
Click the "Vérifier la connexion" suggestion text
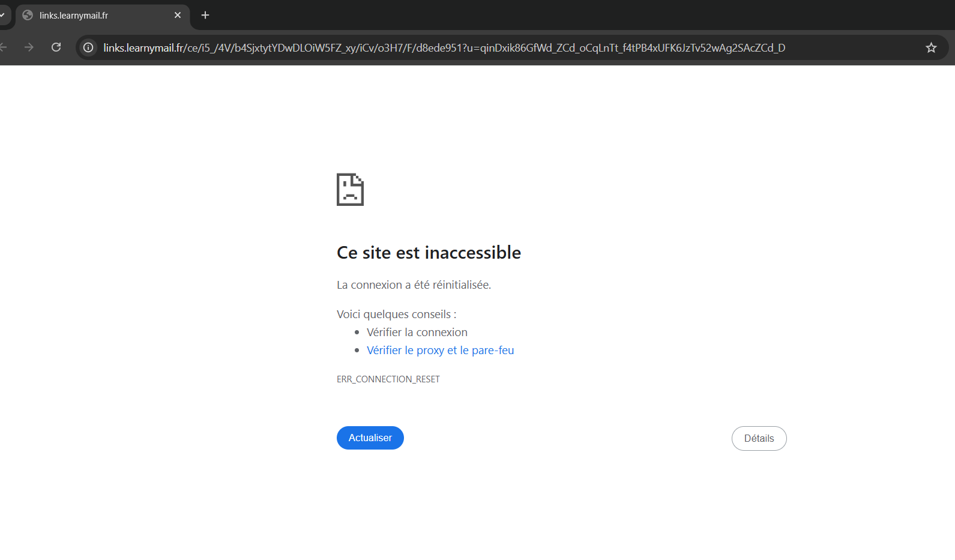pyautogui.click(x=417, y=333)
